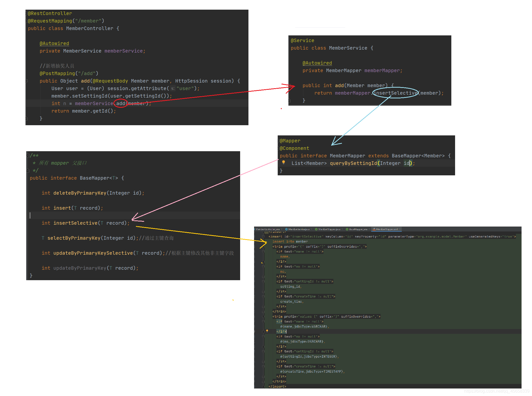532x396 pixels.
Task: Click BaseMapper<Member> in the extends clause
Action: 418,156
